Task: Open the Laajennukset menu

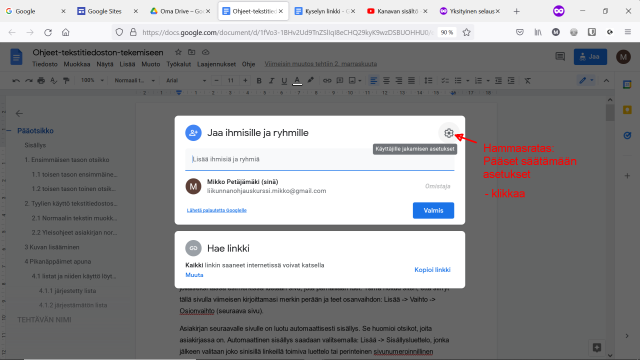Action: coord(216,64)
